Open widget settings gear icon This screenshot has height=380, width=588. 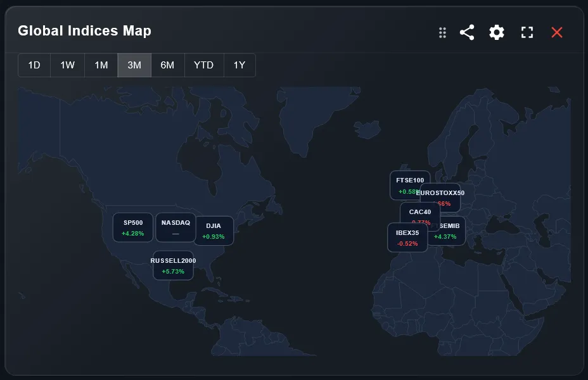click(497, 32)
